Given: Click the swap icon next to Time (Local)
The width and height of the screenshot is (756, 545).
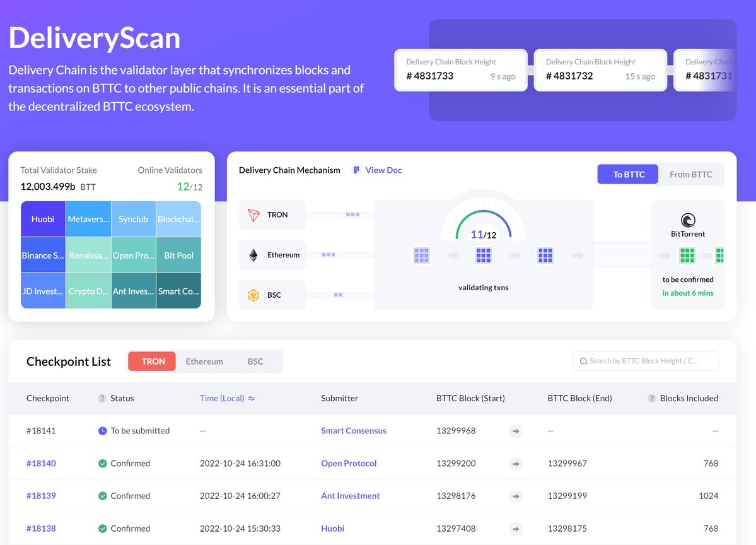Looking at the screenshot, I should click(x=251, y=399).
